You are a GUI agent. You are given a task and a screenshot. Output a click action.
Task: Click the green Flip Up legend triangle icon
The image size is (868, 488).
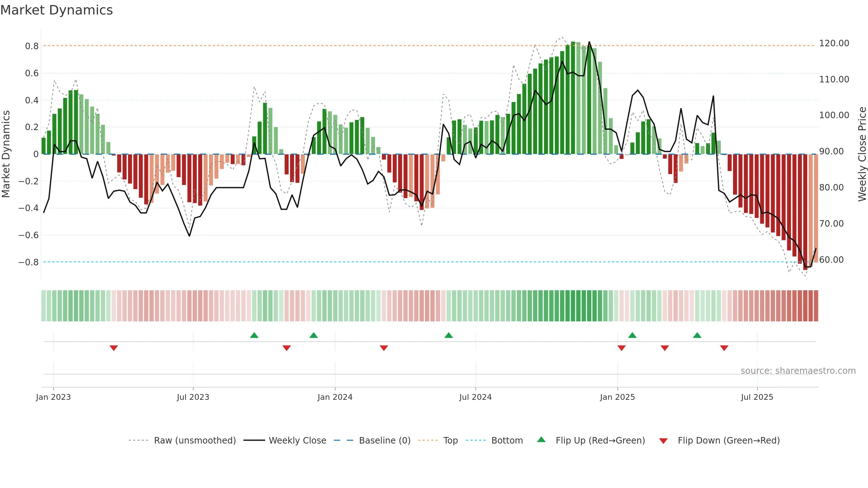pos(541,440)
